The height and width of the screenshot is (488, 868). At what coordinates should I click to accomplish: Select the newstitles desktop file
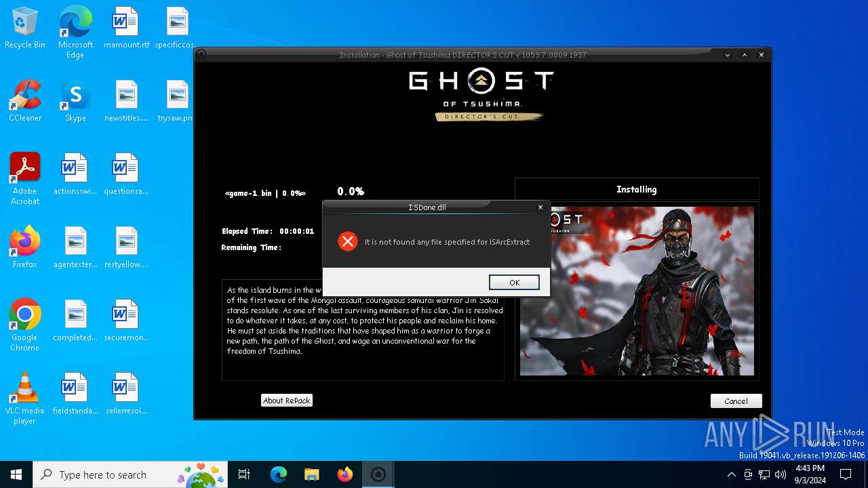tap(126, 102)
